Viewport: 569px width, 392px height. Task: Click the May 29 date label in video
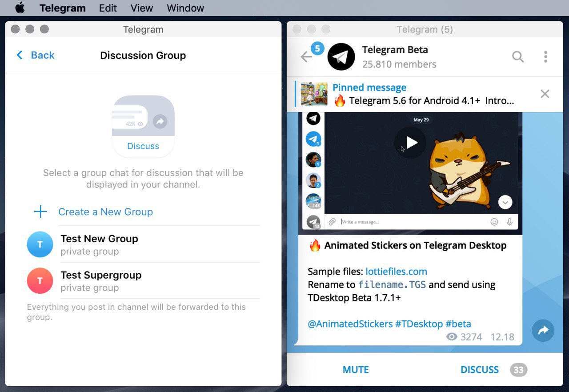[421, 120]
